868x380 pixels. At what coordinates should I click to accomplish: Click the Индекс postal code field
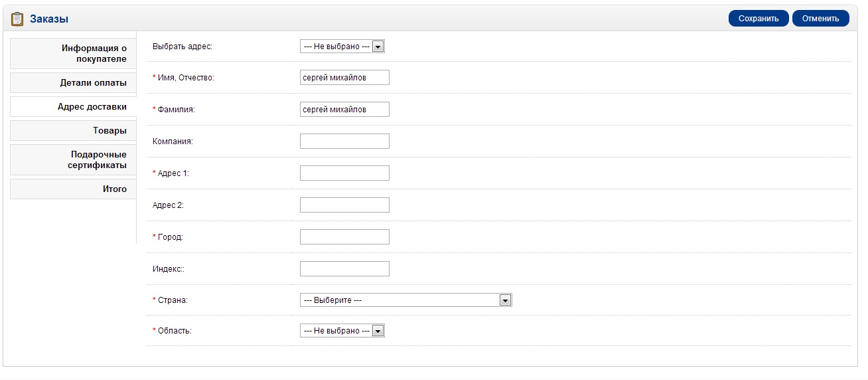pos(344,269)
